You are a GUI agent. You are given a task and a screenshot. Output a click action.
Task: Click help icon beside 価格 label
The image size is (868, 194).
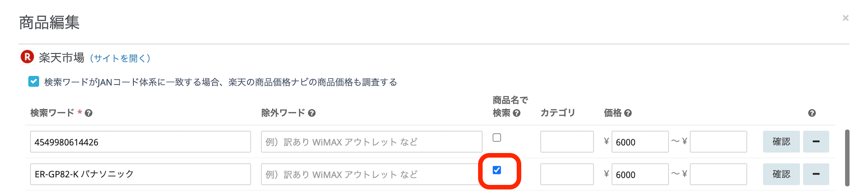628,113
